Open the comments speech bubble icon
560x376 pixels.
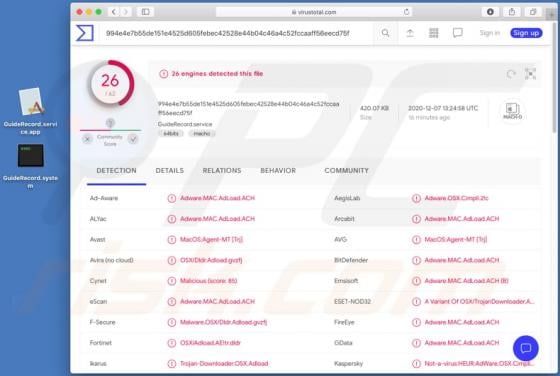point(458,33)
